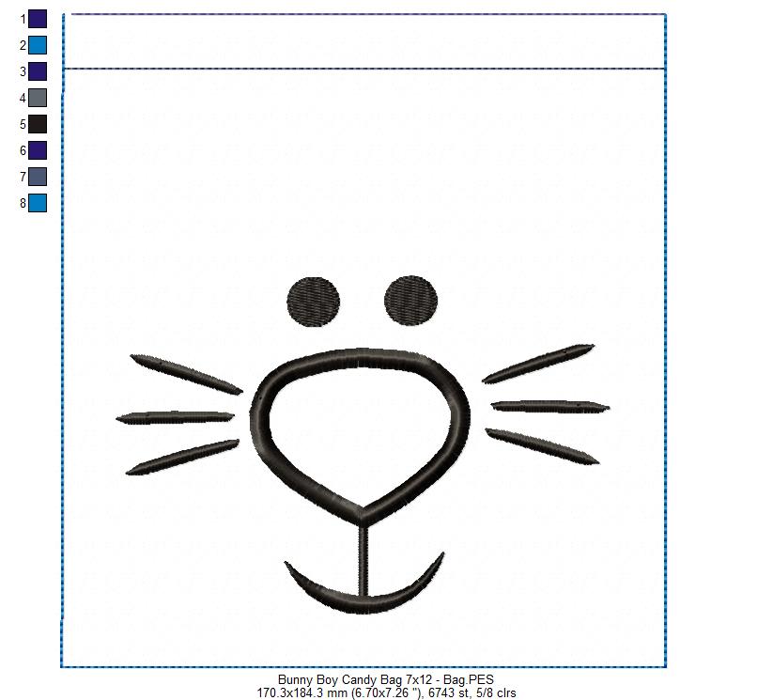Select the lower right whisker
The width and height of the screenshot is (773, 700).
542,444
